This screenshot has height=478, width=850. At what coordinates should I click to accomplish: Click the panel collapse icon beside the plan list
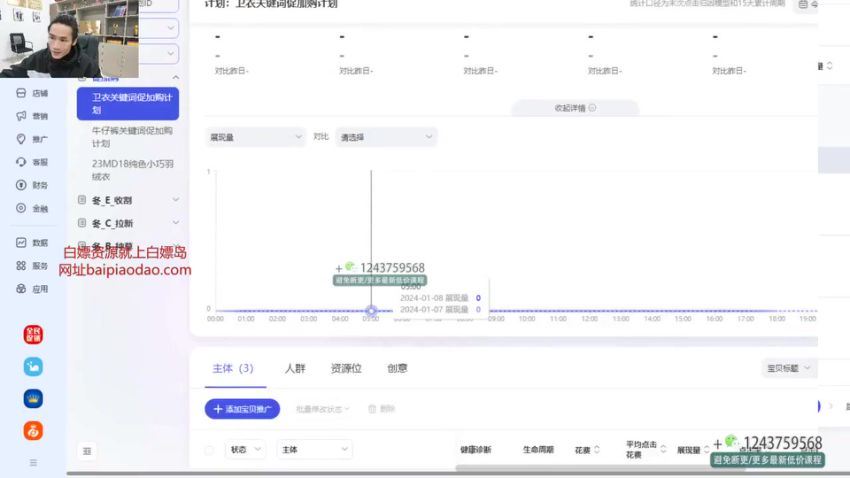(87, 451)
